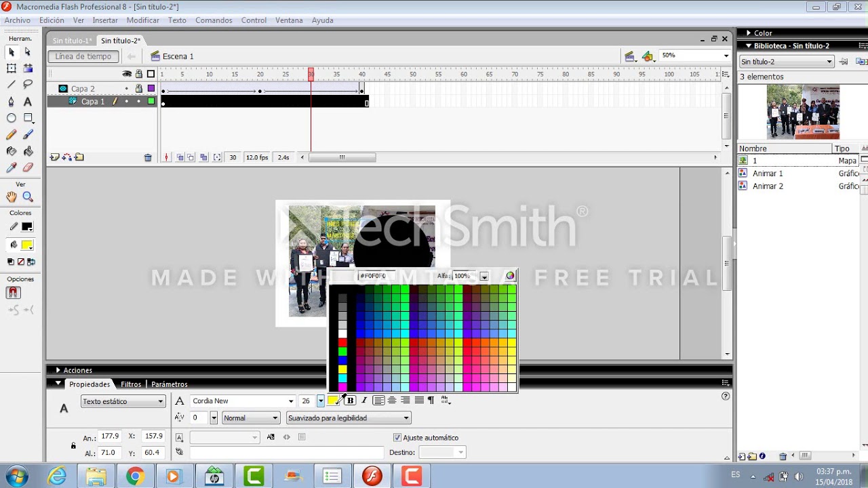
Task: Select the Paint Bucket tool
Action: pos(28,151)
